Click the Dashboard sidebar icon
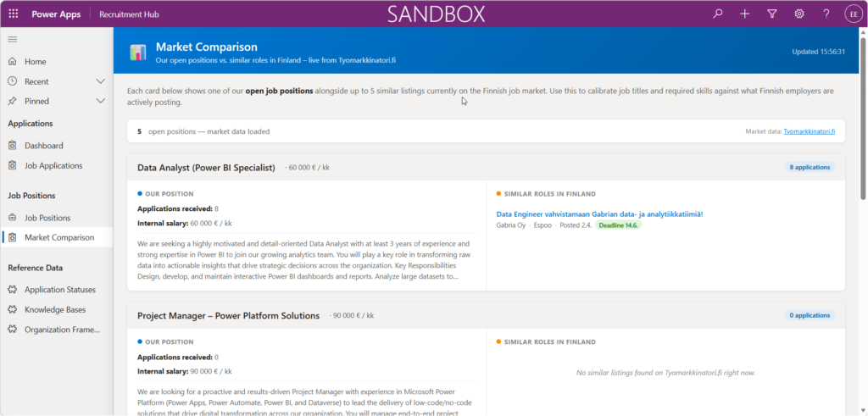 click(13, 146)
